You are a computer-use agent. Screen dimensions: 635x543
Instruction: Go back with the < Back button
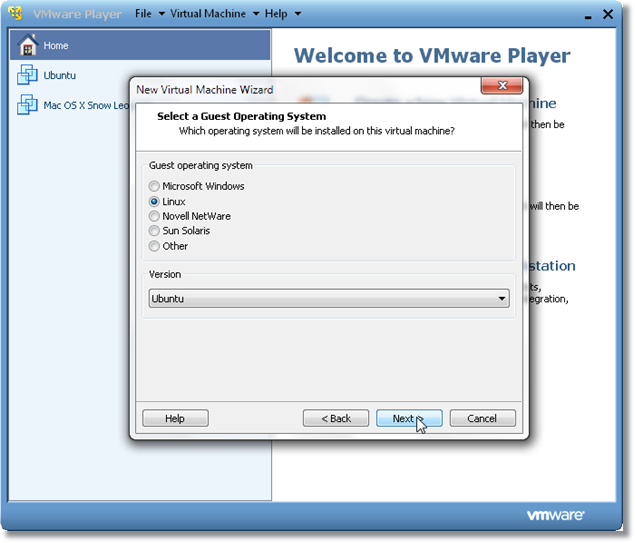[x=336, y=418]
